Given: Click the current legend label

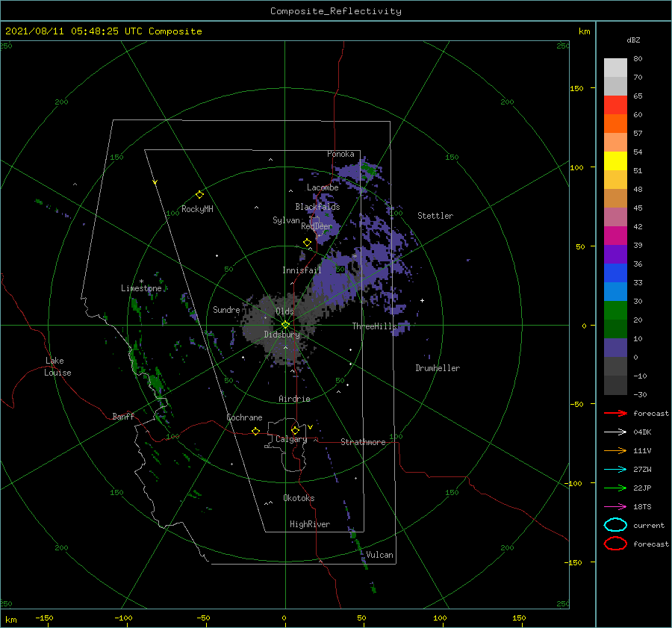Looking at the screenshot, I should point(649,525).
